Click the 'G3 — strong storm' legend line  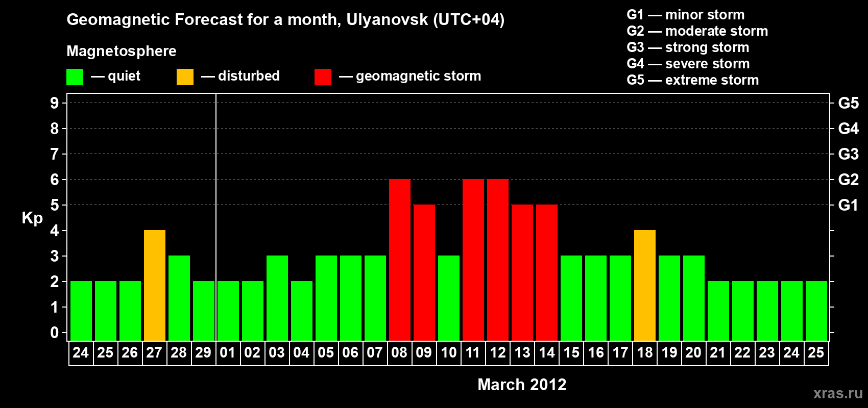688,47
